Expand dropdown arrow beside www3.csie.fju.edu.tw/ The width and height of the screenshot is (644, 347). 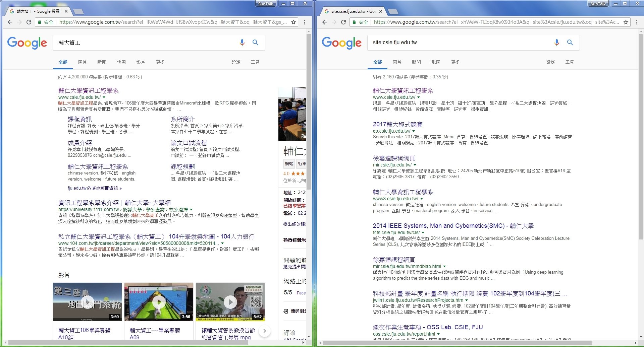[x=422, y=199]
